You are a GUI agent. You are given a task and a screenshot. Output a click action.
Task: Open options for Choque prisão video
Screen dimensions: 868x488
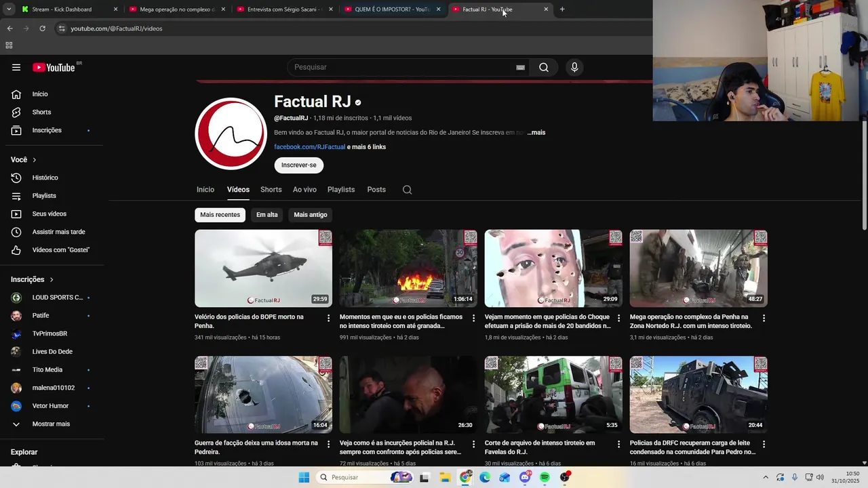coord(618,318)
